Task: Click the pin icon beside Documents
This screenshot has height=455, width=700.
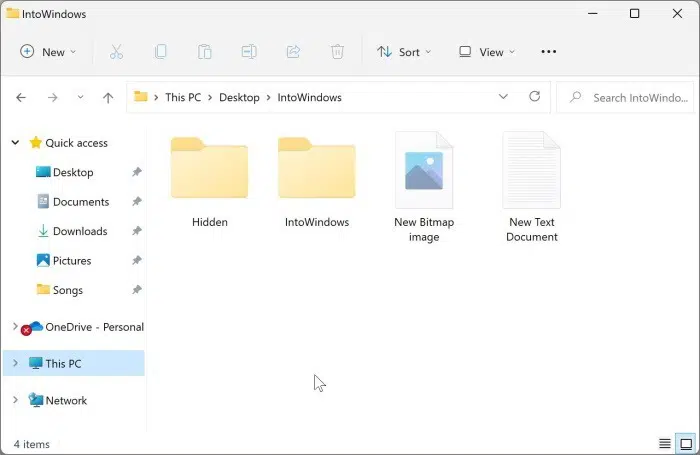Action: click(137, 201)
